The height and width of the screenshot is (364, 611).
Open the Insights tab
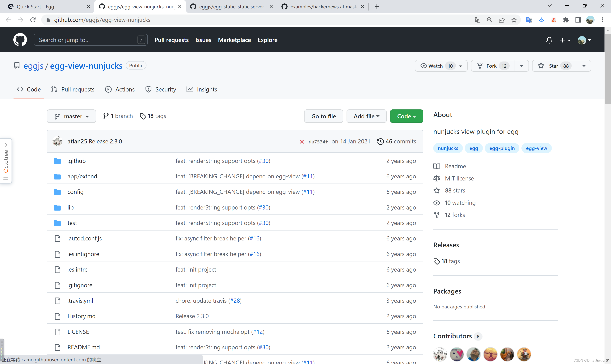click(x=202, y=89)
